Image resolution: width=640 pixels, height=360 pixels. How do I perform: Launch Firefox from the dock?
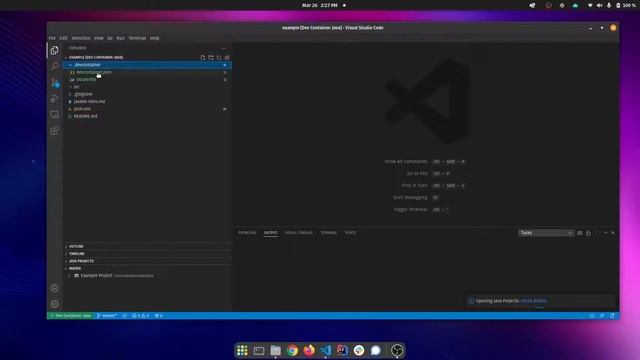(x=309, y=350)
